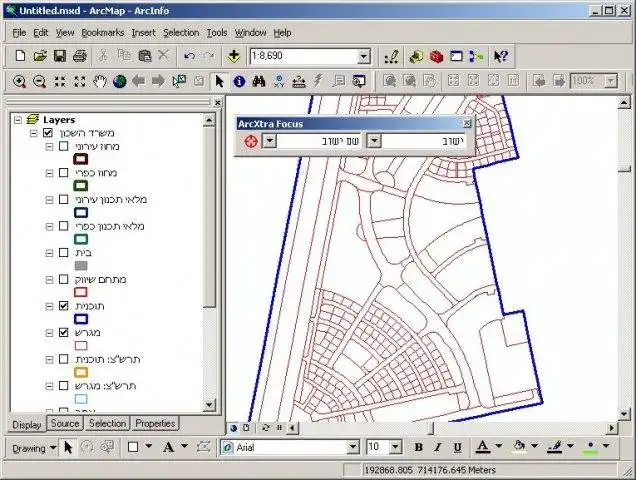Select the Zoom In tool
The width and height of the screenshot is (636, 480).
(x=19, y=81)
